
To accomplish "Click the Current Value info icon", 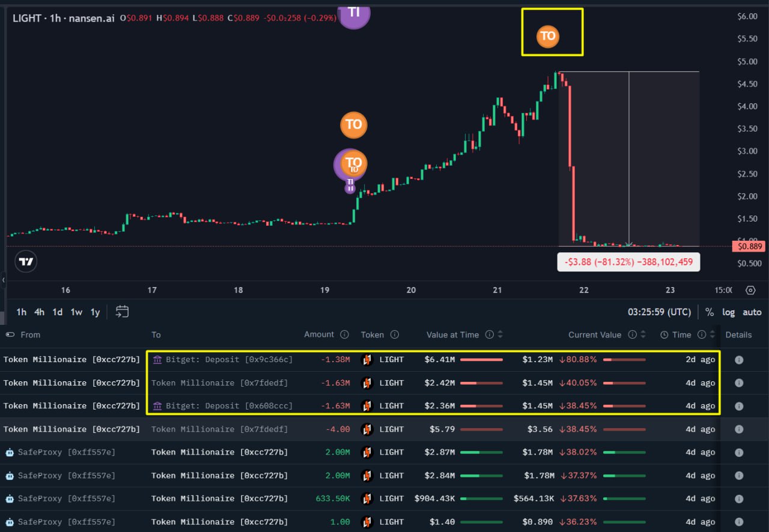I will coord(632,334).
